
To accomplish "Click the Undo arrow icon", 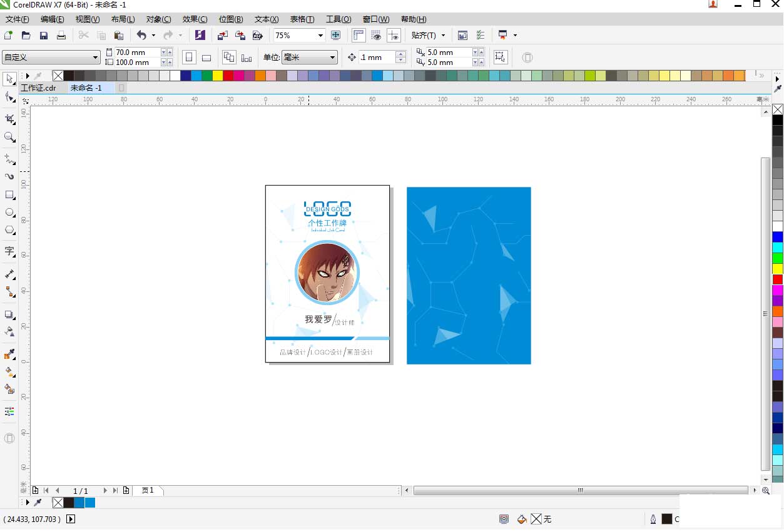I will click(141, 36).
